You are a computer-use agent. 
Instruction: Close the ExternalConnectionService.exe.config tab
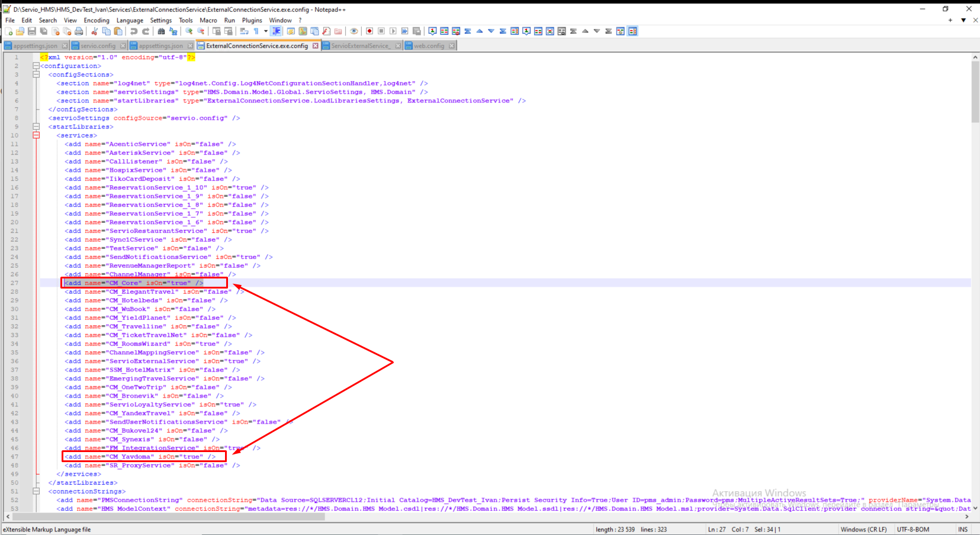pyautogui.click(x=316, y=46)
